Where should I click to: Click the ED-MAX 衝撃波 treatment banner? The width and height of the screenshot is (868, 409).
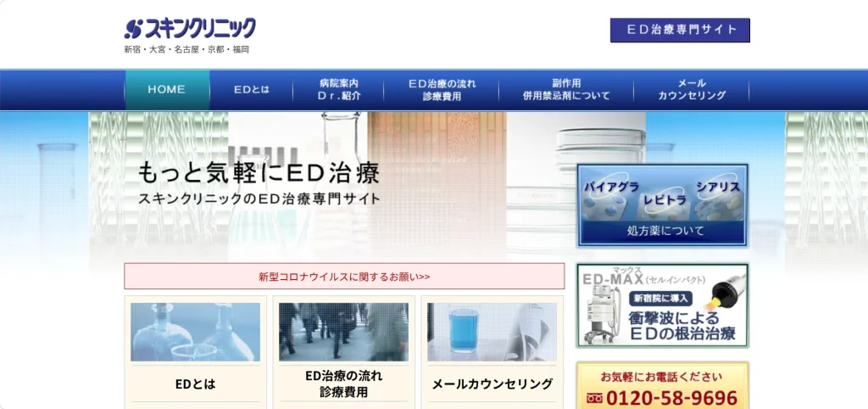pos(663,305)
